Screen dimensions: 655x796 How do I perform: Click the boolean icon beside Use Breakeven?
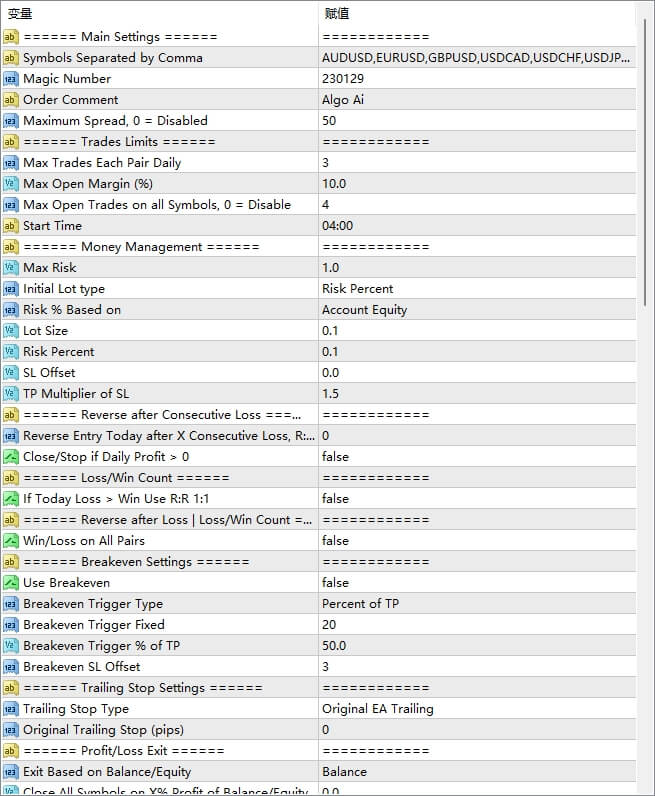pyautogui.click(x=10, y=583)
